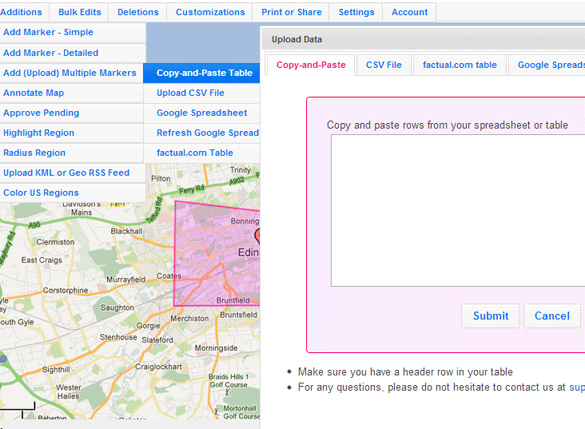
Task: Click inside the paste rows text area
Action: tap(458, 210)
